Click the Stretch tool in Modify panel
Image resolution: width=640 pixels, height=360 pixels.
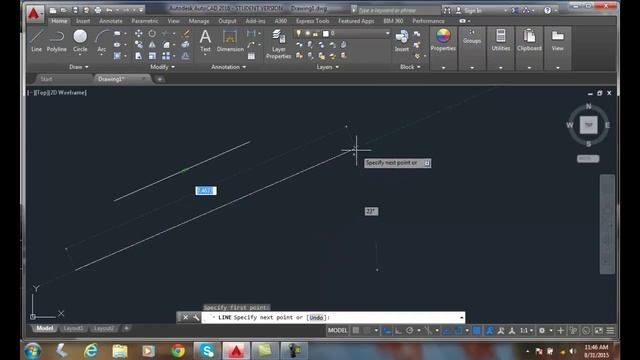click(139, 56)
